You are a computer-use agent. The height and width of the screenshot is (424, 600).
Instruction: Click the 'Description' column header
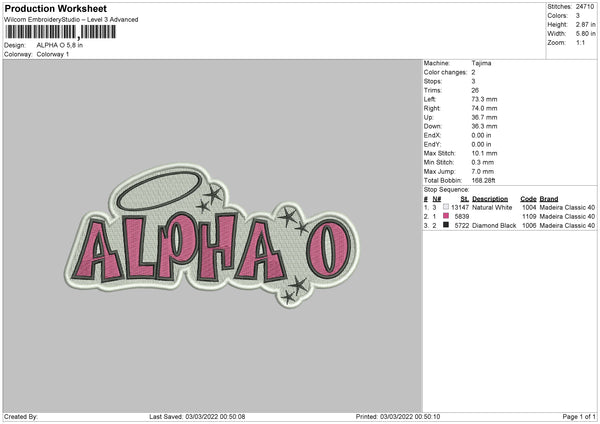coord(490,199)
